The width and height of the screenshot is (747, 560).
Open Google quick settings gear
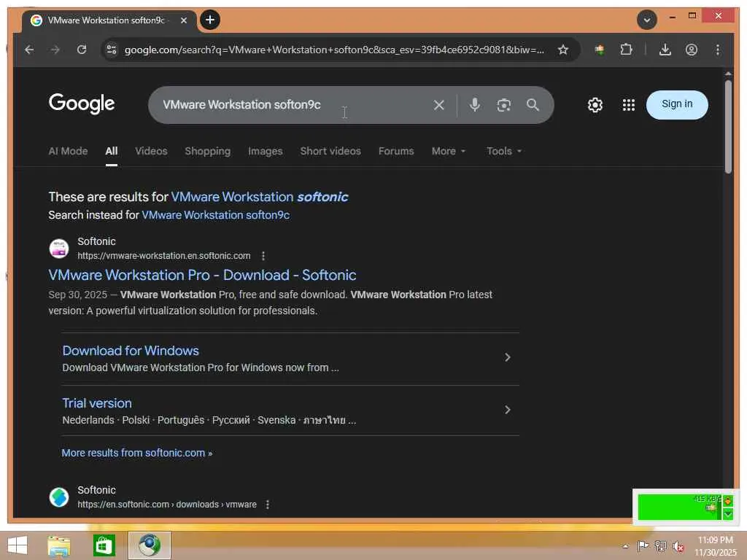(x=595, y=105)
